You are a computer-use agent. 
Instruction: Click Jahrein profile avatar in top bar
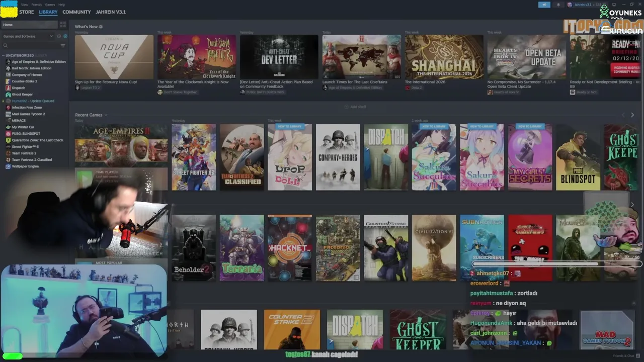point(570,5)
